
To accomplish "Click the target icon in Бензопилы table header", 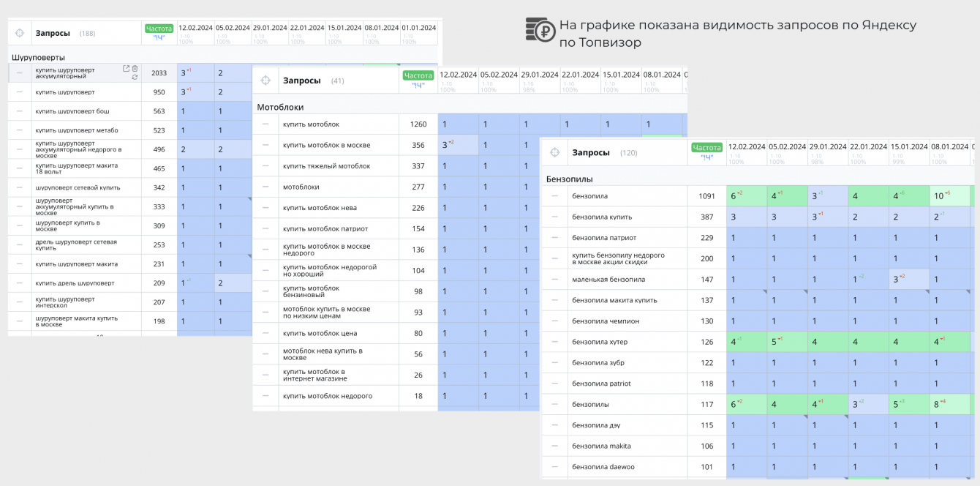I will click(x=554, y=152).
